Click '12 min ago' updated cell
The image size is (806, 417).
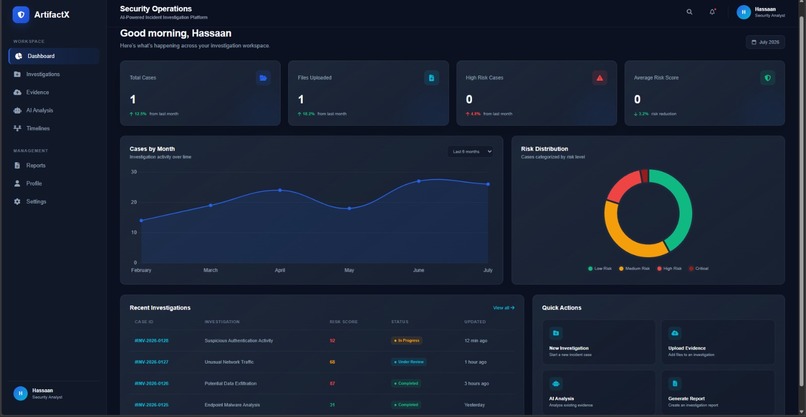475,340
